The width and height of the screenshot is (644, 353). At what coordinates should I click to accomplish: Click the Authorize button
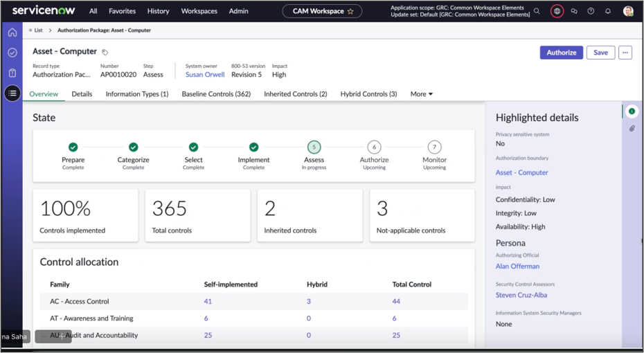point(561,53)
